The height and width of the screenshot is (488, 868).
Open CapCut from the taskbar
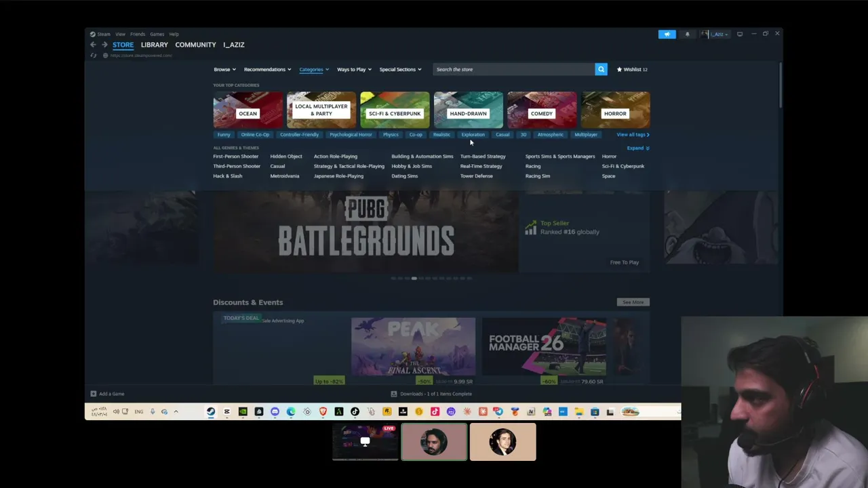click(x=226, y=411)
